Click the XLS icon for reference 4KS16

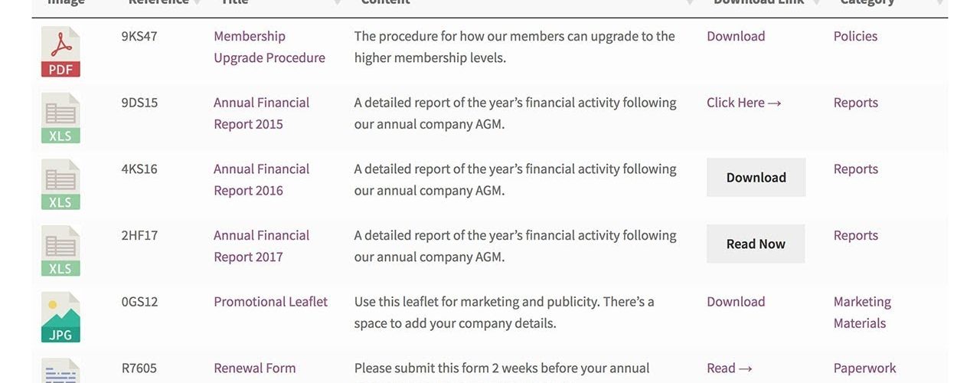point(60,185)
